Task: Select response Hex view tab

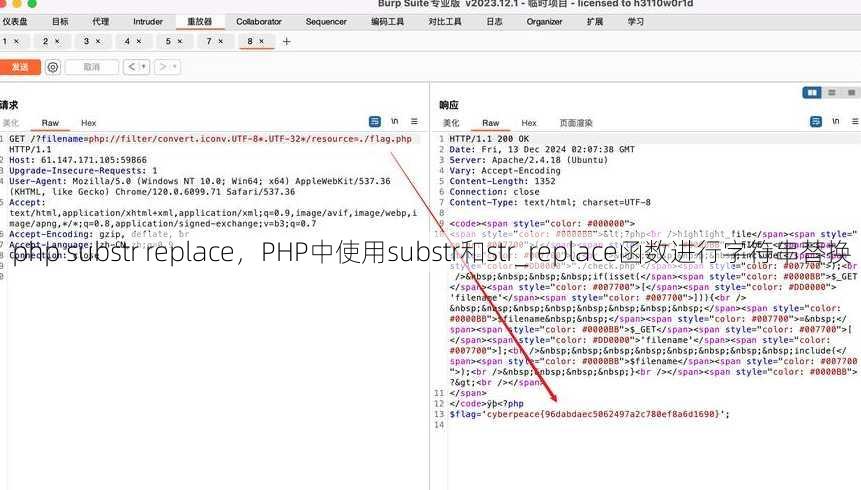Action: click(529, 122)
